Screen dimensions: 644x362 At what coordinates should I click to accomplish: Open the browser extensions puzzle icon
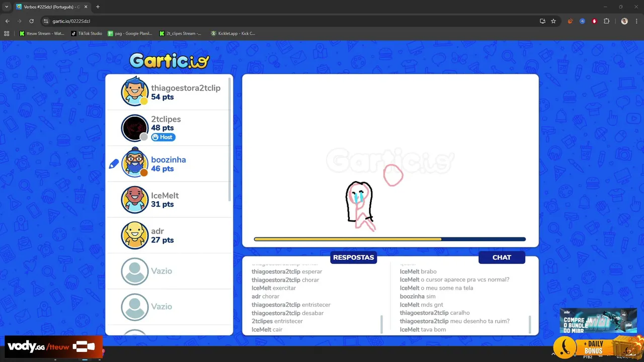coord(606,21)
